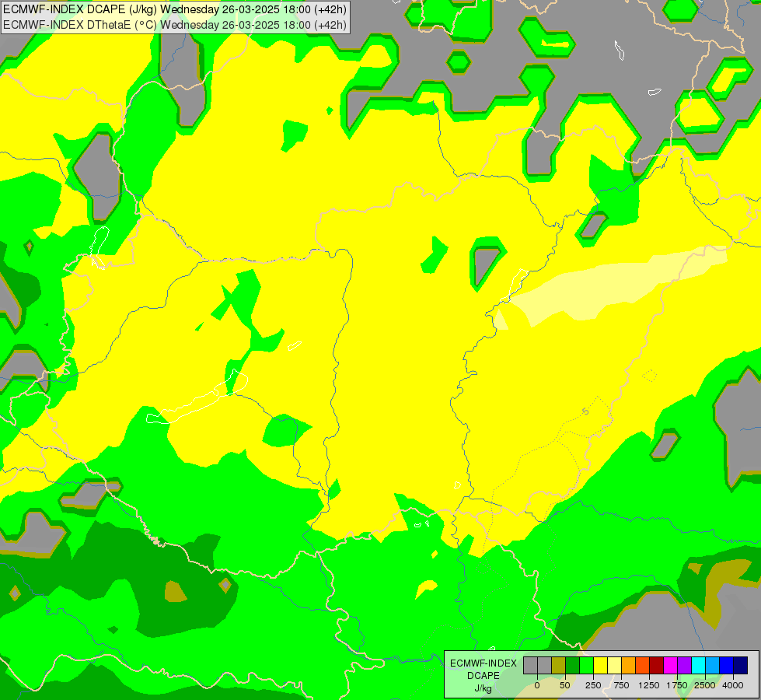761x700 pixels.
Task: Click the legend word DCAPE
Action: click(483, 676)
